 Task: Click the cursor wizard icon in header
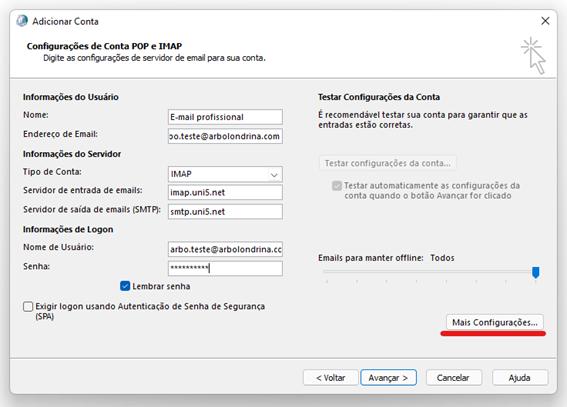click(534, 56)
